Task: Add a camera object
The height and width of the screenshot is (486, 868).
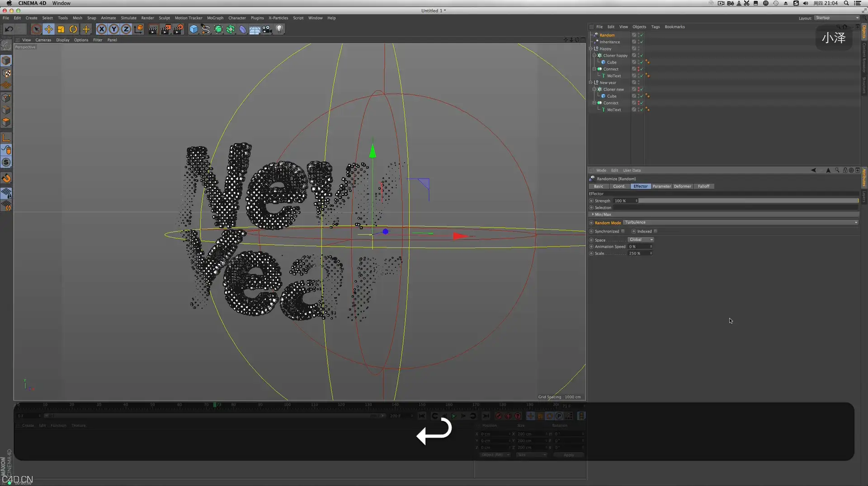Action: pyautogui.click(x=267, y=29)
